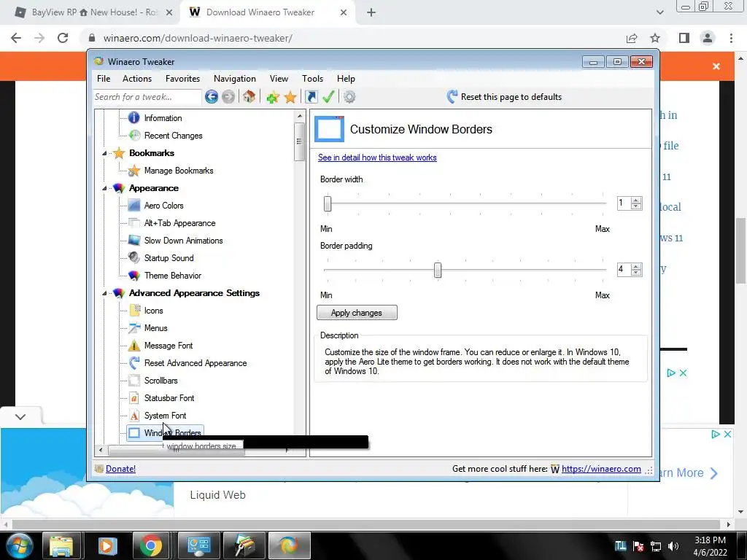This screenshot has width=747, height=560.
Task: Open the Navigation menu
Action: [x=234, y=79]
